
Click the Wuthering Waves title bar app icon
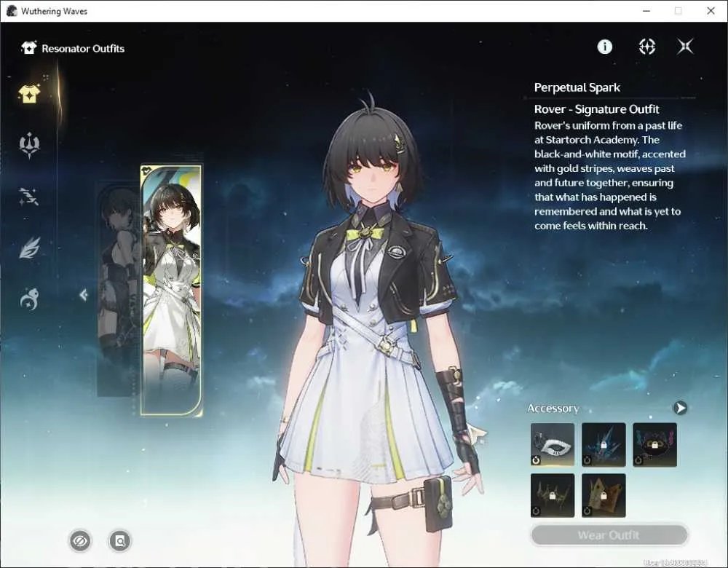pyautogui.click(x=12, y=11)
